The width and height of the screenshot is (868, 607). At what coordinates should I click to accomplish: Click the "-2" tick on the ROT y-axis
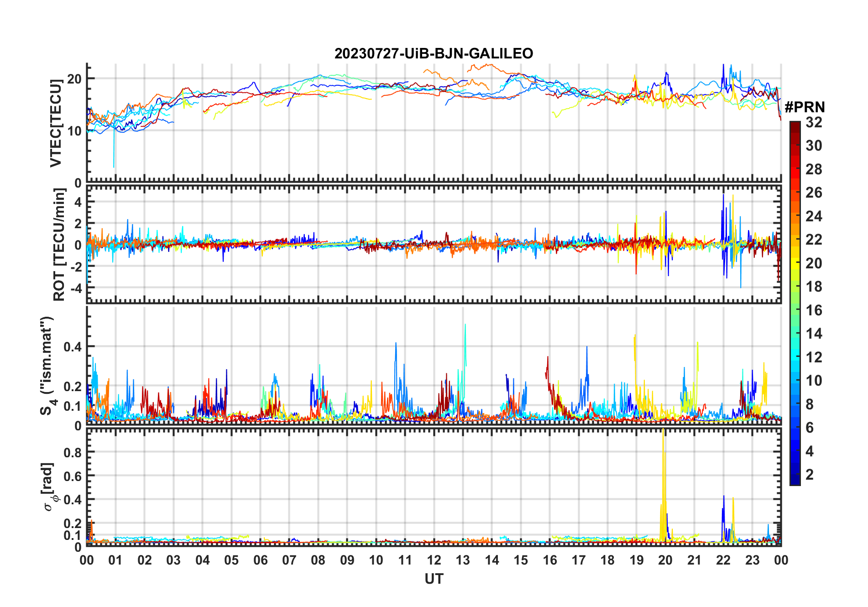pyautogui.click(x=76, y=267)
